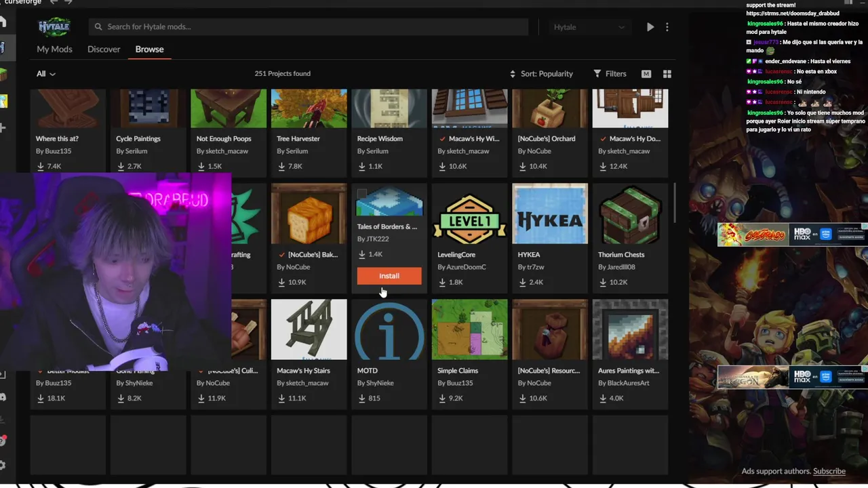
Task: Click installed checkmark on [NoCube's] Bak... card
Action: click(282, 255)
